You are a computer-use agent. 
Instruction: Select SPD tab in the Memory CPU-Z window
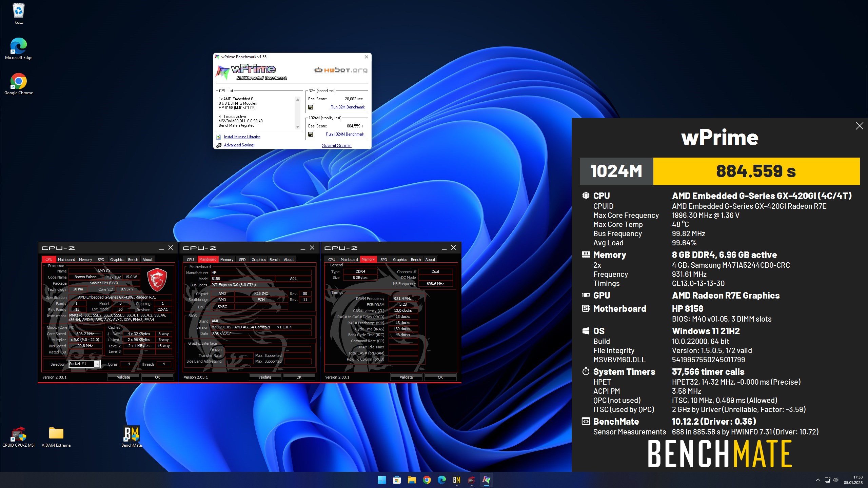click(384, 260)
